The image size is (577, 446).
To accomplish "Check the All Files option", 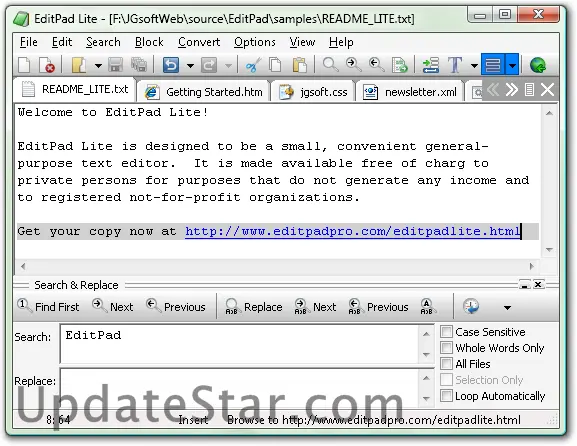I will [446, 364].
